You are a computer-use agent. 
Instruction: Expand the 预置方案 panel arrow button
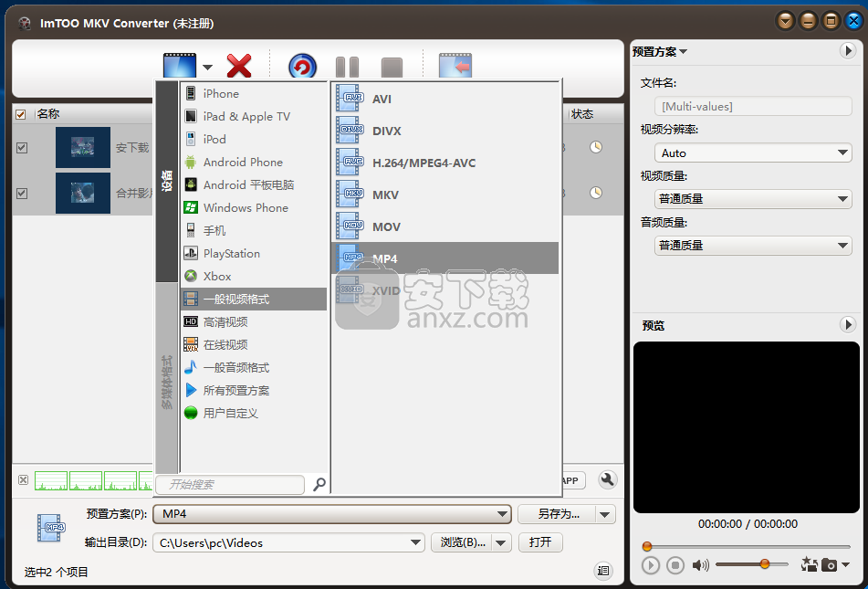pyautogui.click(x=847, y=51)
